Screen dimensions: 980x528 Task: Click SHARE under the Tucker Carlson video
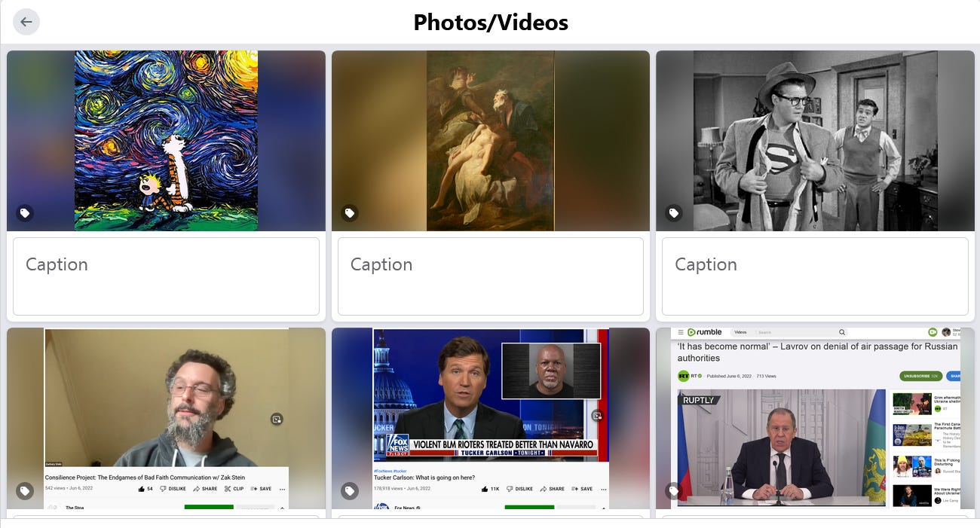553,489
